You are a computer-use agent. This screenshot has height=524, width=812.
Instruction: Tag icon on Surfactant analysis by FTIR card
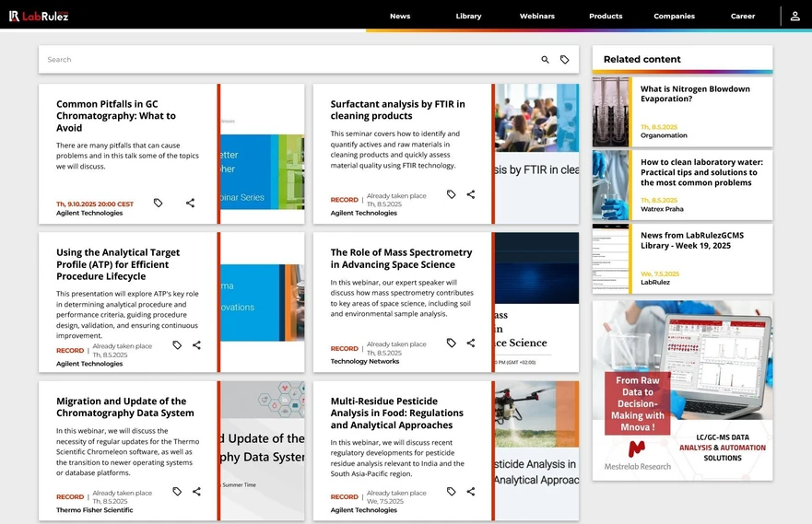[x=451, y=194]
